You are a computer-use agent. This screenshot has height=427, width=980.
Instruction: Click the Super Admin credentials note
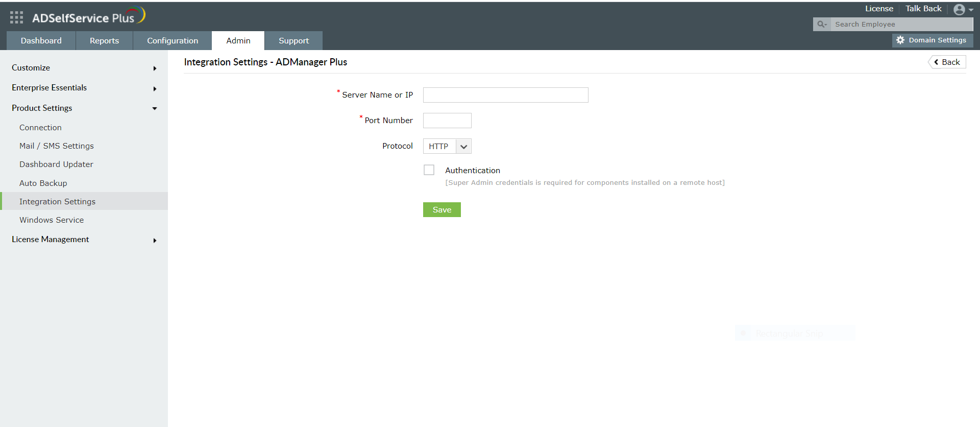(585, 183)
